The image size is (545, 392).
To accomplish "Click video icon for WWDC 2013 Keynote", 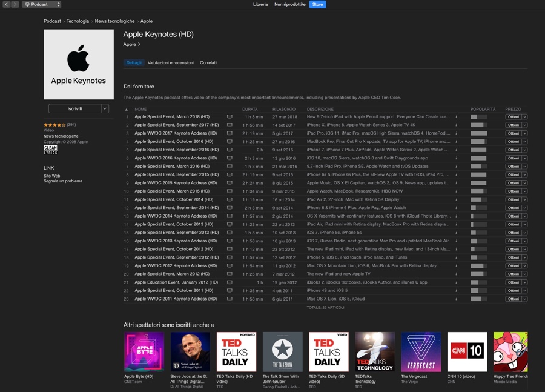I will coord(230,241).
